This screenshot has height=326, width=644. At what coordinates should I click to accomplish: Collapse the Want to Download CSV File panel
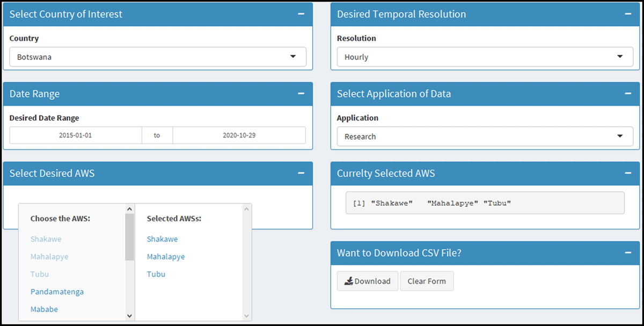point(628,253)
